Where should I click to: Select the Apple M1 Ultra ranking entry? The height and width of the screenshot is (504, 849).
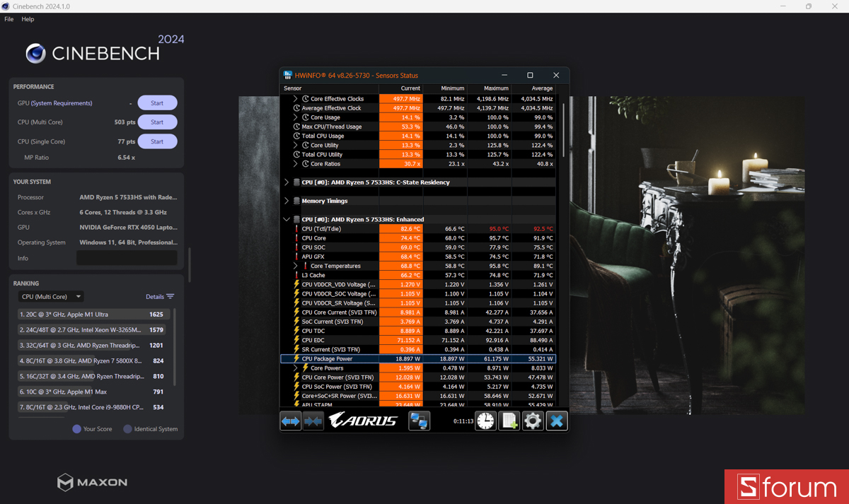pos(95,314)
